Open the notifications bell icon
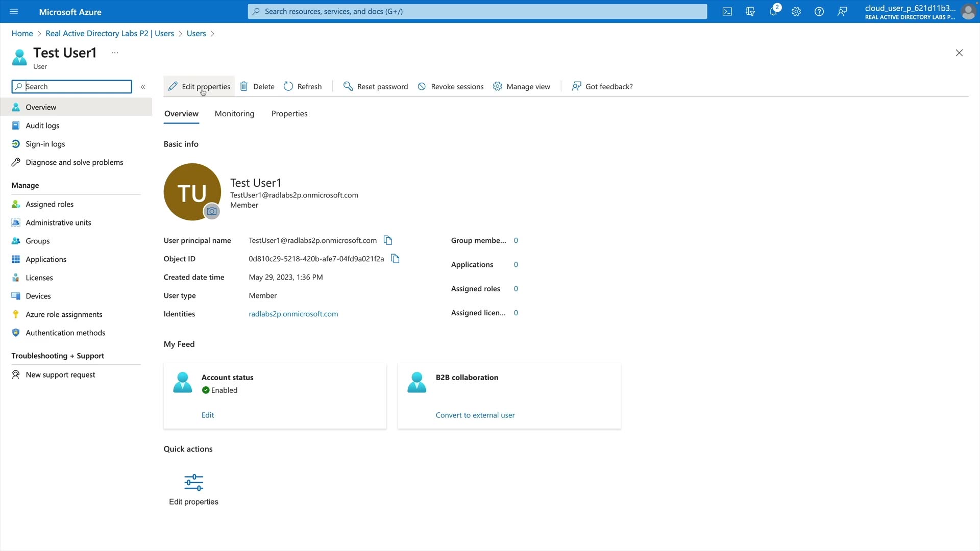980x551 pixels. point(773,11)
